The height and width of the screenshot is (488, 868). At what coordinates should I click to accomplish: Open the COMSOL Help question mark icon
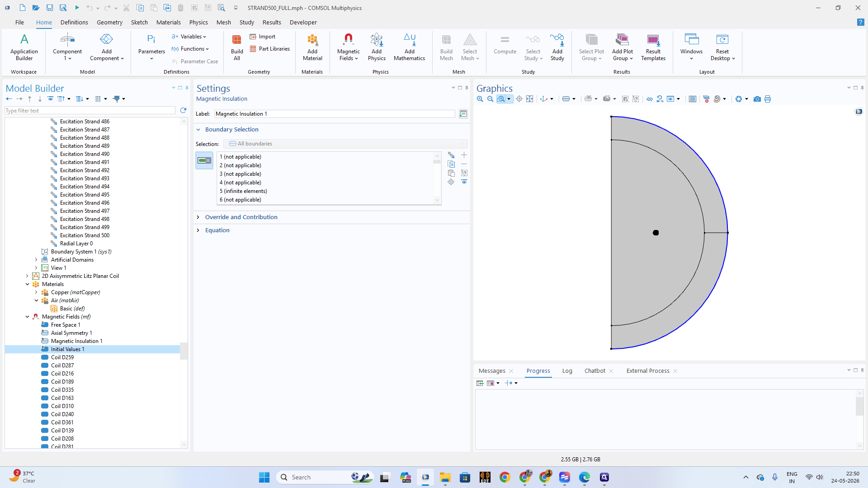(860, 22)
